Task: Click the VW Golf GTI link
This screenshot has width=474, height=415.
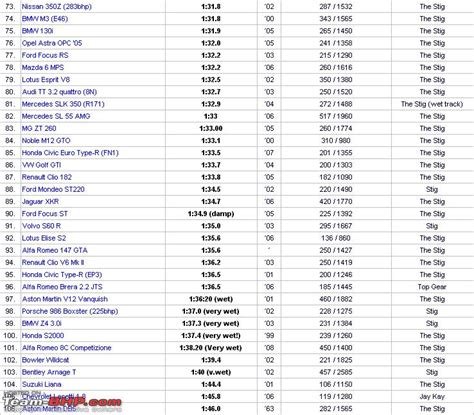Action: click(x=41, y=165)
